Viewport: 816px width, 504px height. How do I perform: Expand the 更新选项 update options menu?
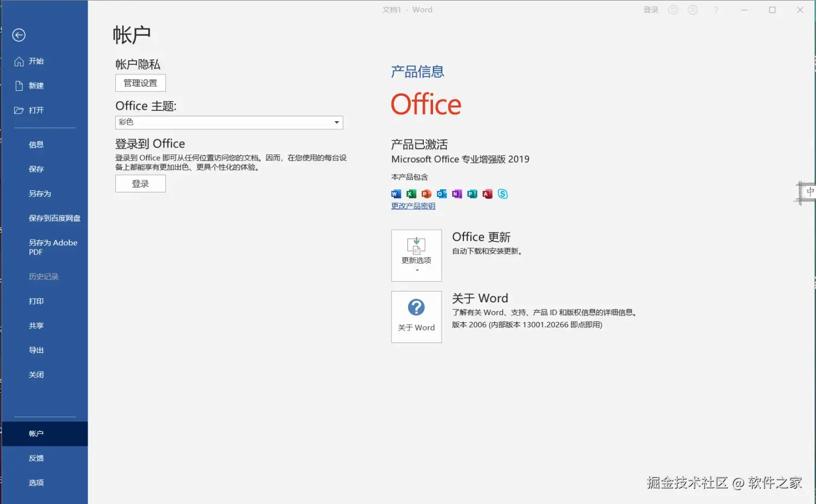point(416,256)
